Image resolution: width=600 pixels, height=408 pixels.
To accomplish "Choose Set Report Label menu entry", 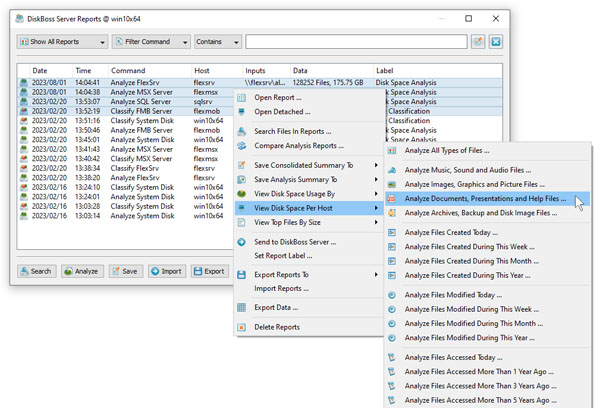I will [309, 256].
